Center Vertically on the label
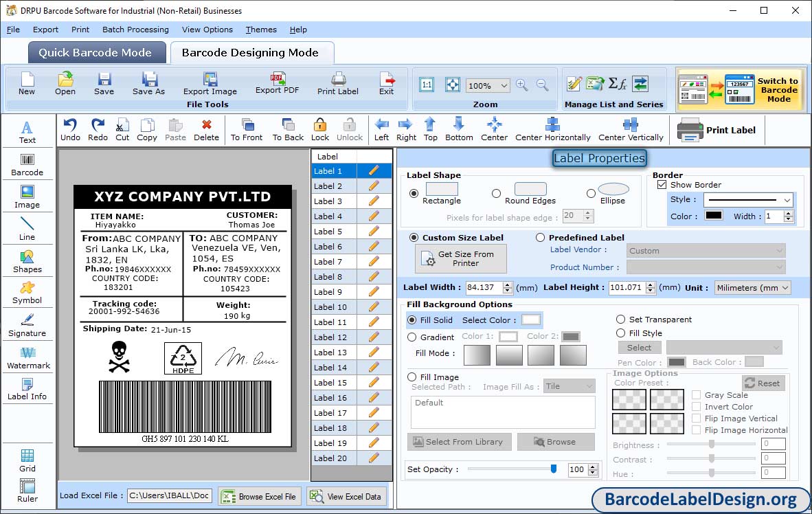The width and height of the screenshot is (812, 514). 631,130
